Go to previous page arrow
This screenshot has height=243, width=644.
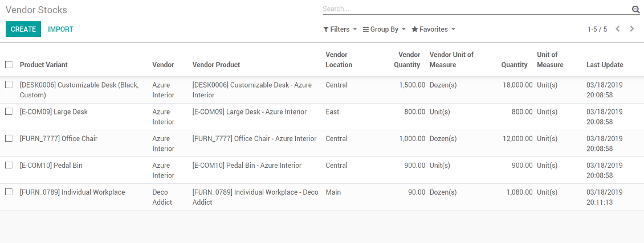click(x=618, y=29)
